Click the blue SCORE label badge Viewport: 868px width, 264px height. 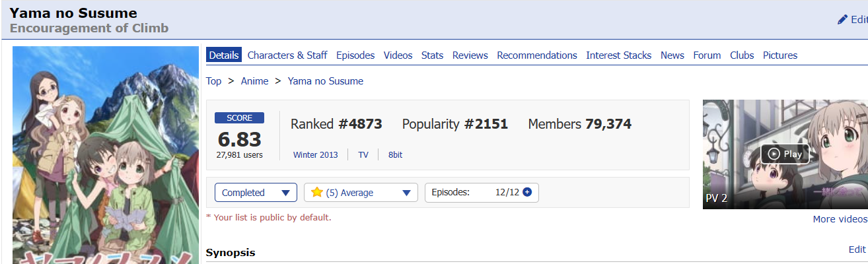tap(239, 118)
